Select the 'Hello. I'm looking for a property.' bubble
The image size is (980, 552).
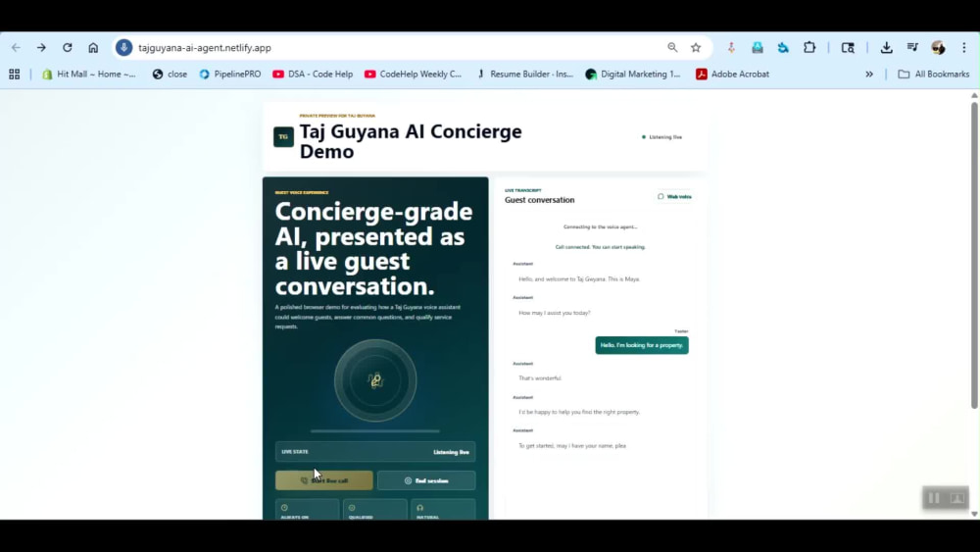pos(642,345)
